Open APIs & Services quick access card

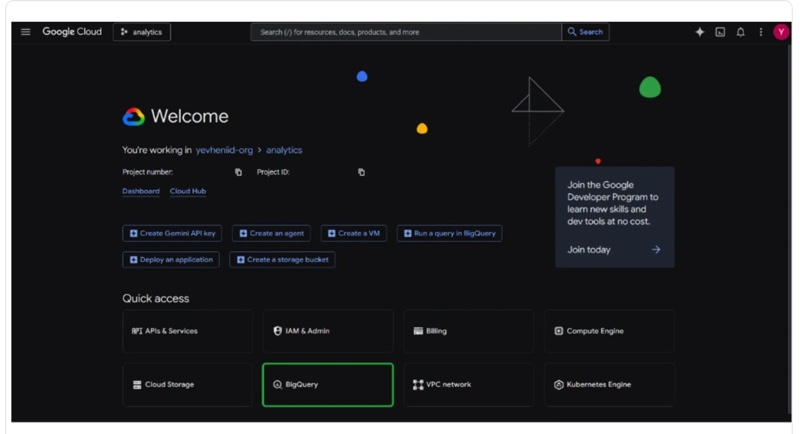tap(187, 331)
